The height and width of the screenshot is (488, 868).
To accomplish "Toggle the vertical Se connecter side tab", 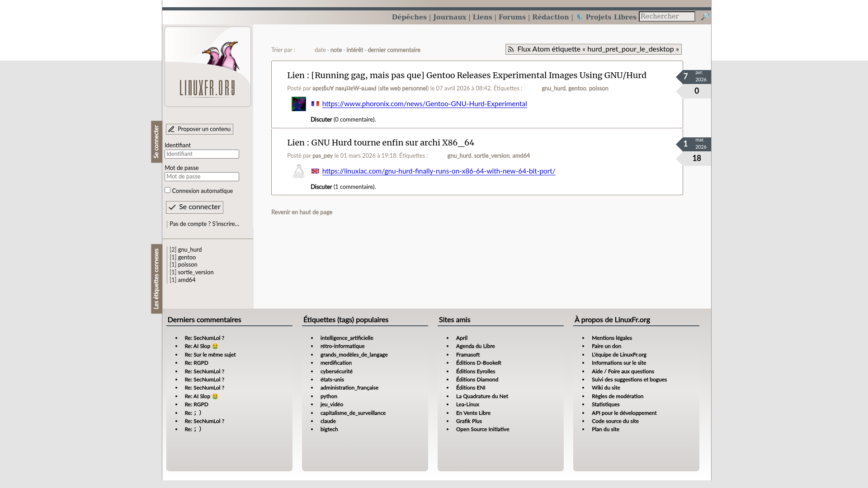I will (156, 142).
